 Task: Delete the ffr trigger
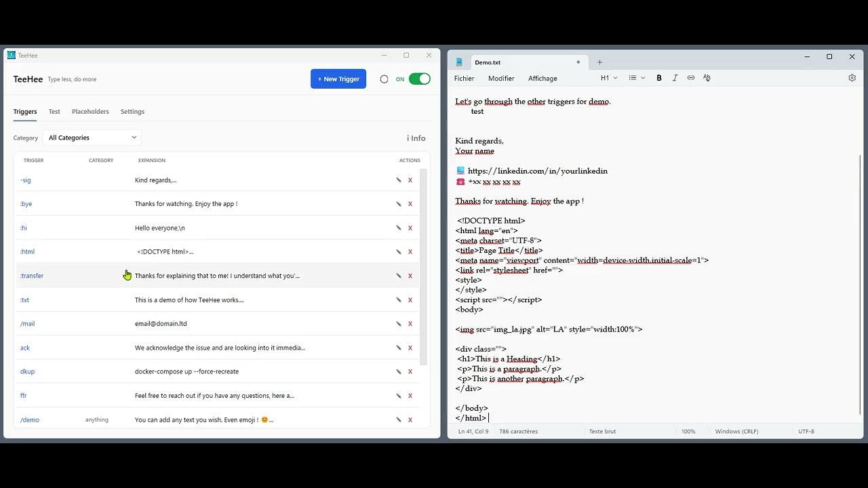[410, 396]
